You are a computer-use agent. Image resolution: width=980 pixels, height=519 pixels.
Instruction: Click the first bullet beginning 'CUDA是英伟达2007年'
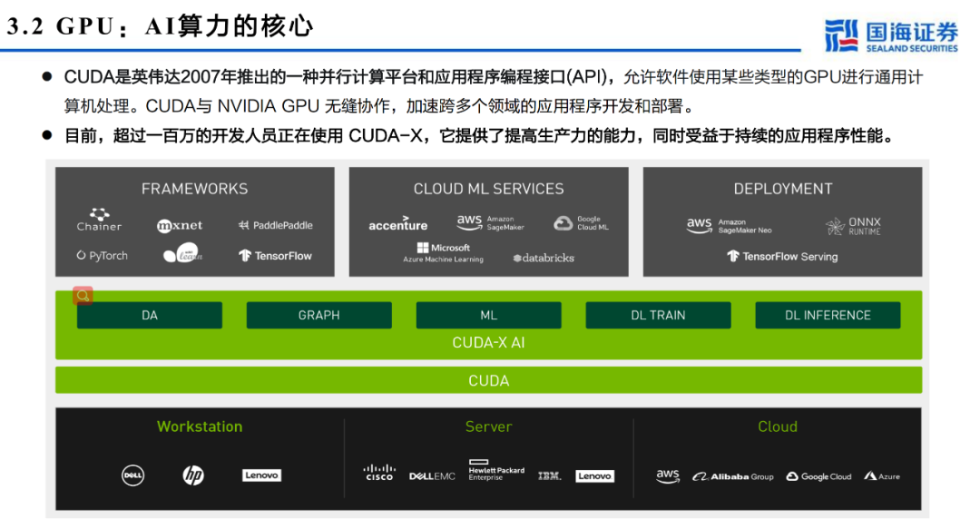(494, 92)
